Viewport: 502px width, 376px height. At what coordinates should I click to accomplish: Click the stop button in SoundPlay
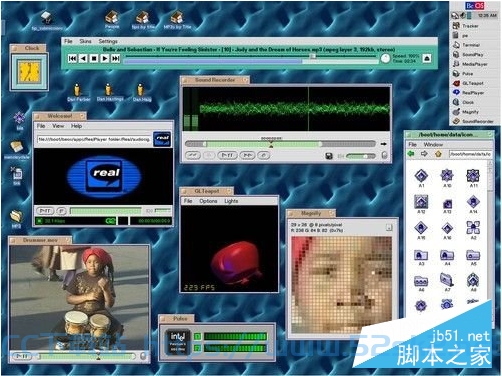pos(94,58)
